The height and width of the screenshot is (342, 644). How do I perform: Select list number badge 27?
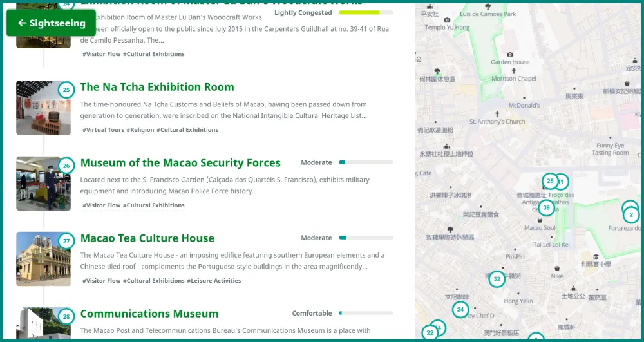(x=66, y=241)
